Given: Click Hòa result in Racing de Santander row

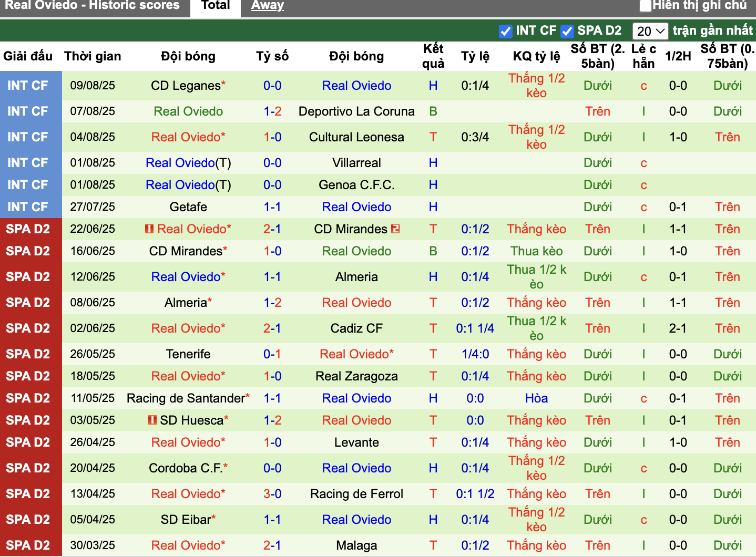Looking at the screenshot, I should (537, 398).
